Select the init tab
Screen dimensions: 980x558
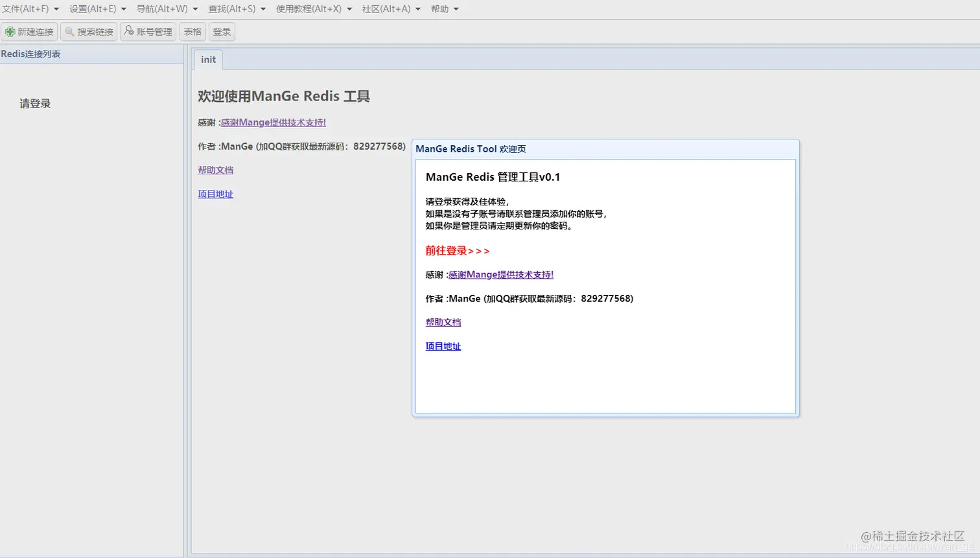pos(208,60)
